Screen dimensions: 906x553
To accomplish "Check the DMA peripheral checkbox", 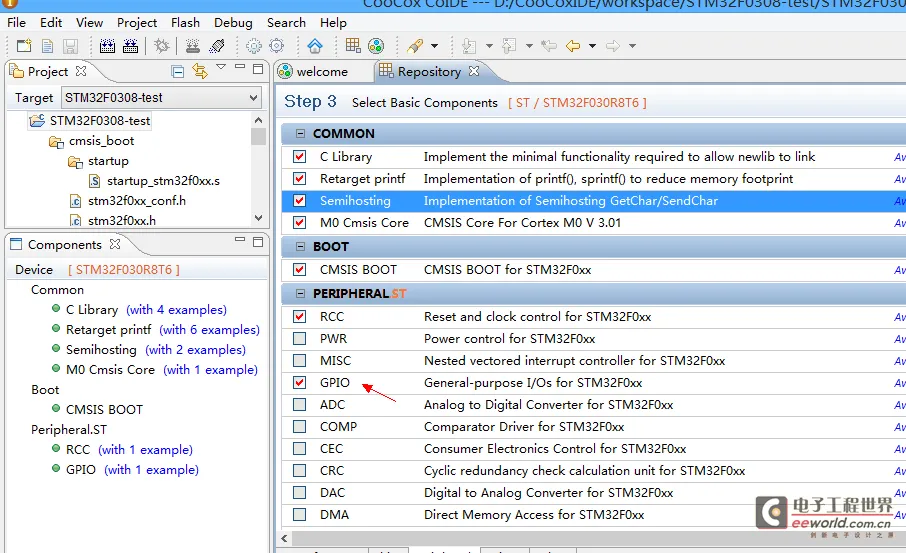I will coord(299,514).
